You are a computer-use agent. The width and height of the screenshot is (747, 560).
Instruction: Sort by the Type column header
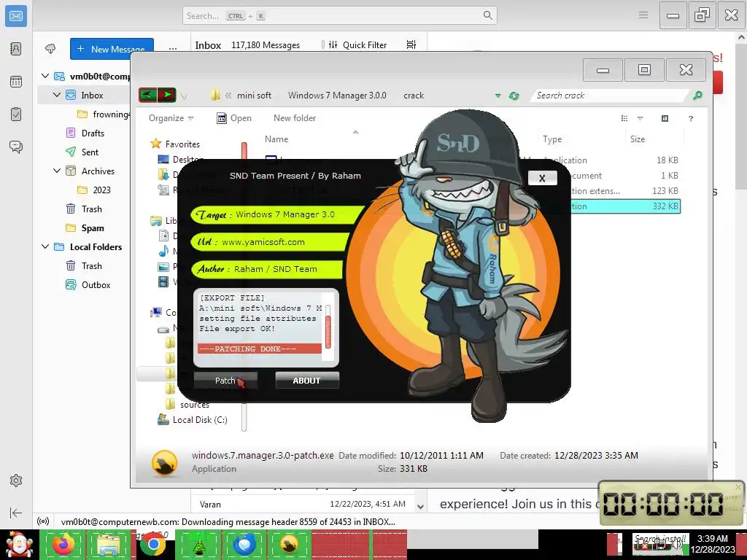click(552, 139)
